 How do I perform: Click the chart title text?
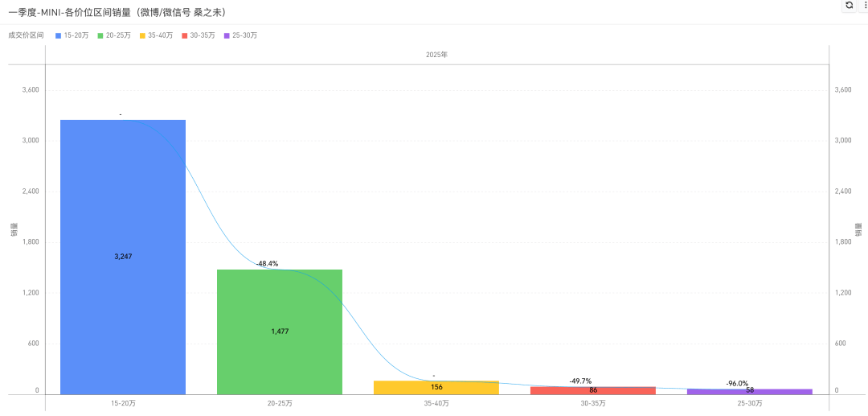point(117,11)
